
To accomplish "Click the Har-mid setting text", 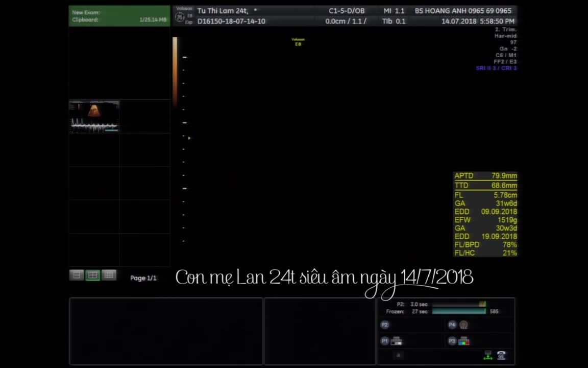I will coord(505,36).
